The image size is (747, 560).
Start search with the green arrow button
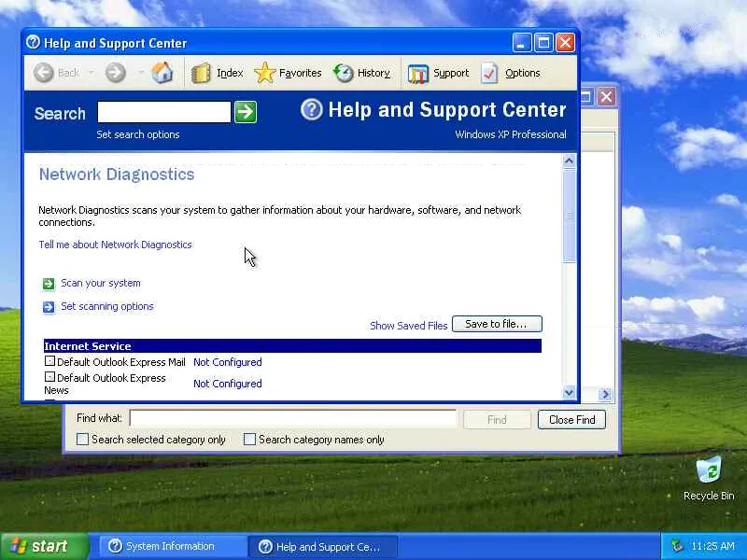(246, 112)
